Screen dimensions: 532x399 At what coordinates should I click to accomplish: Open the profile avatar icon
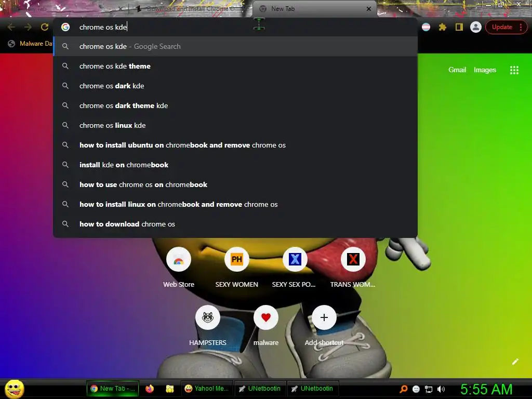476,27
